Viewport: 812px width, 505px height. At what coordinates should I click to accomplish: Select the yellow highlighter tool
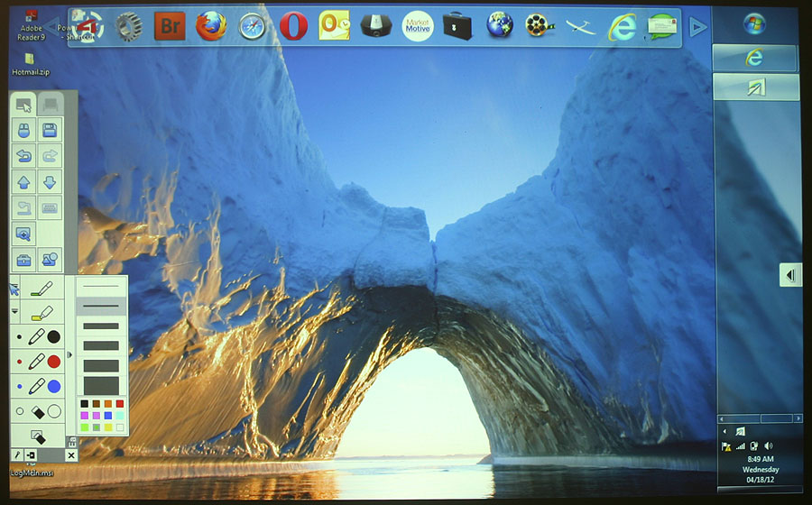point(42,313)
